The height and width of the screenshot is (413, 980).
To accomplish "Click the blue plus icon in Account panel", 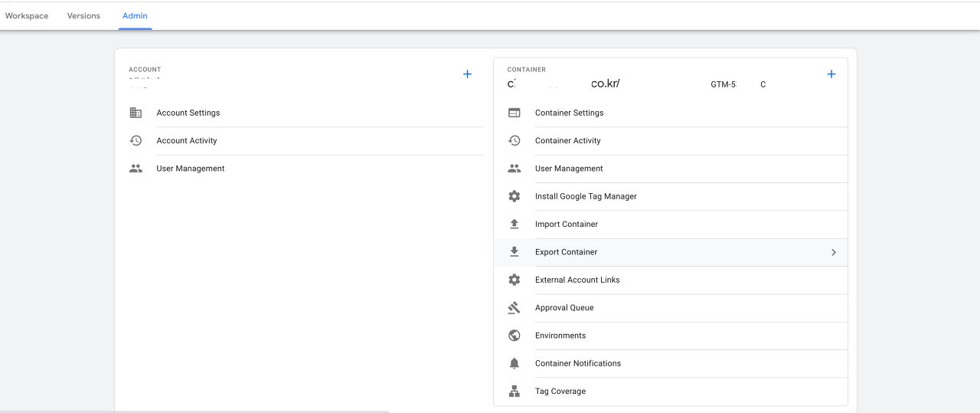I will [467, 74].
